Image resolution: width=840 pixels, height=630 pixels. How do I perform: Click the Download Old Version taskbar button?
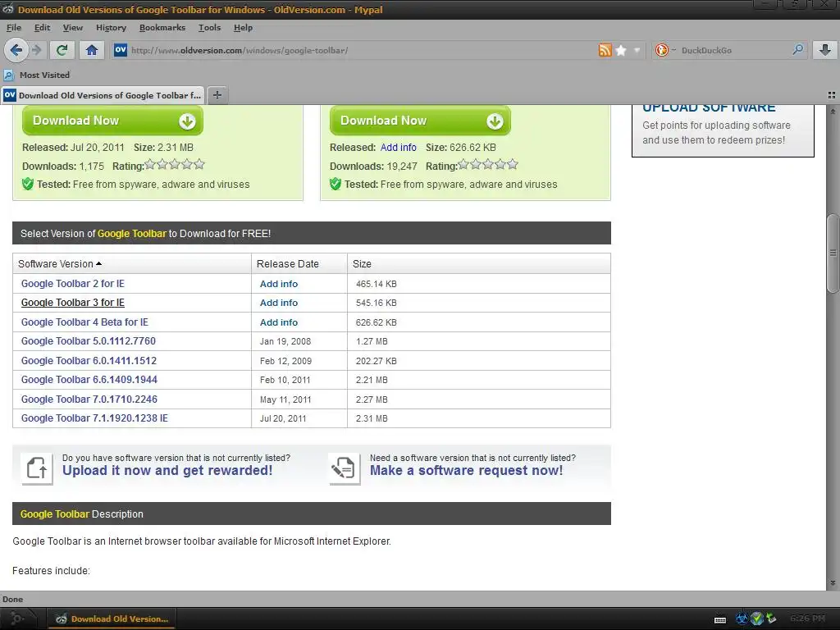click(x=112, y=619)
